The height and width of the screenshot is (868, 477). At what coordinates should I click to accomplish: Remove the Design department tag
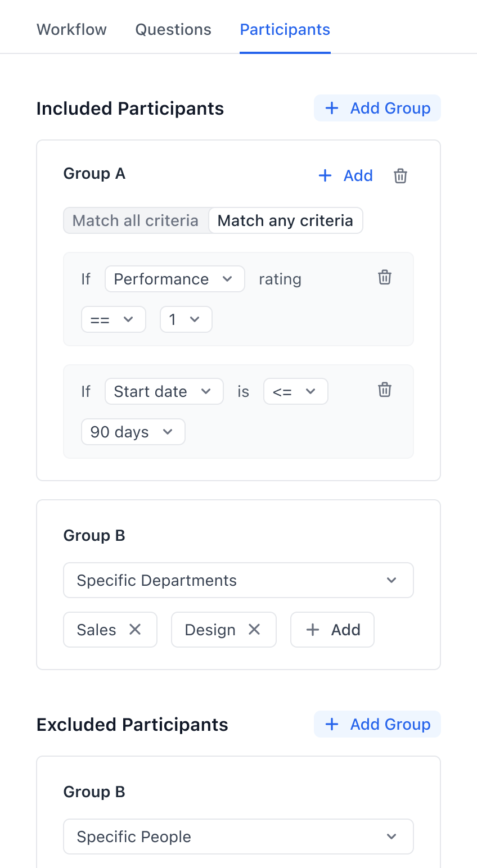tap(253, 630)
